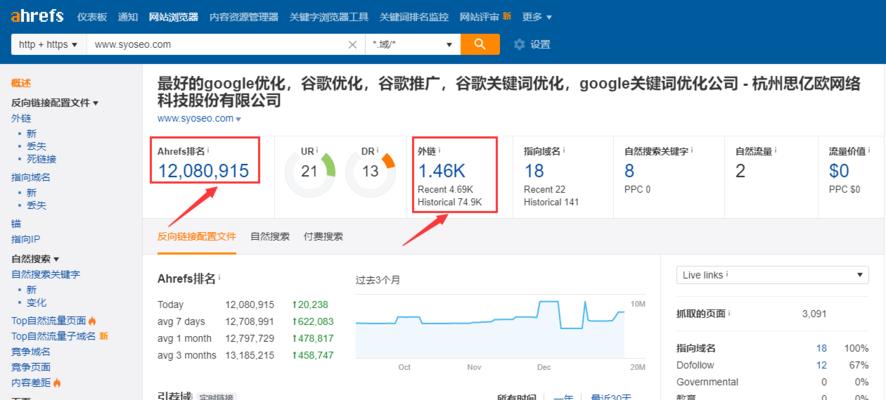The height and width of the screenshot is (400, 886).
Task: Click 自然搜索关键字 in the sidebar
Action: (x=46, y=274)
